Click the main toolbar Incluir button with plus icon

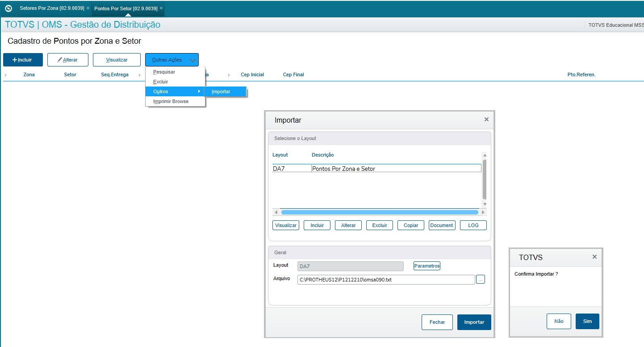(x=23, y=60)
